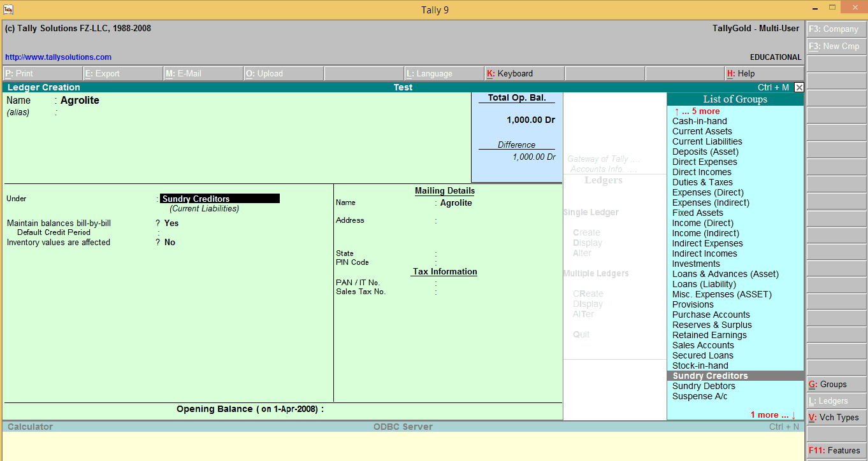Click the Help button
The image size is (868, 461).
tap(765, 73)
